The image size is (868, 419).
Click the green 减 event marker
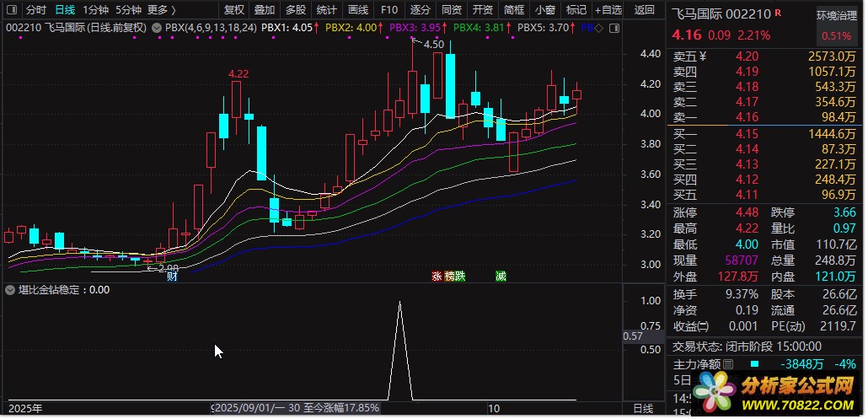(x=501, y=276)
